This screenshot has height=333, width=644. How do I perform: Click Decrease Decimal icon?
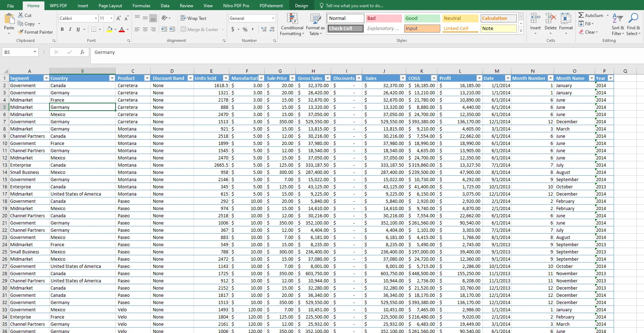(x=272, y=29)
